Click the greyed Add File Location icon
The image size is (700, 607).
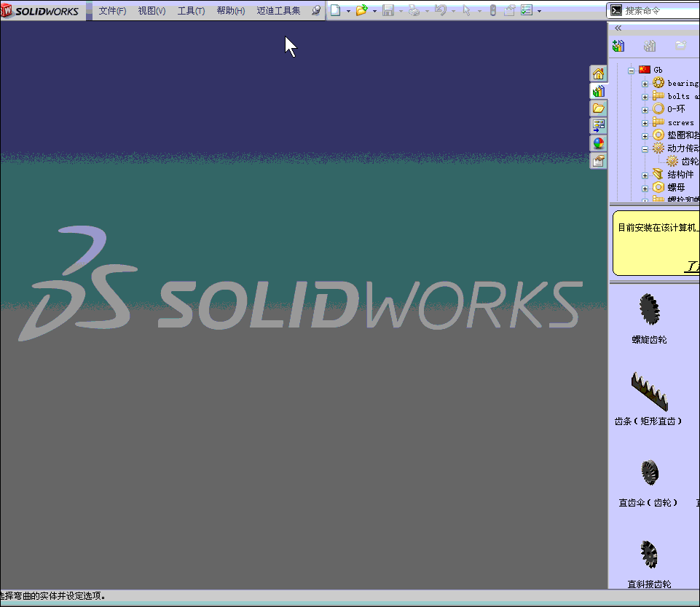click(650, 46)
